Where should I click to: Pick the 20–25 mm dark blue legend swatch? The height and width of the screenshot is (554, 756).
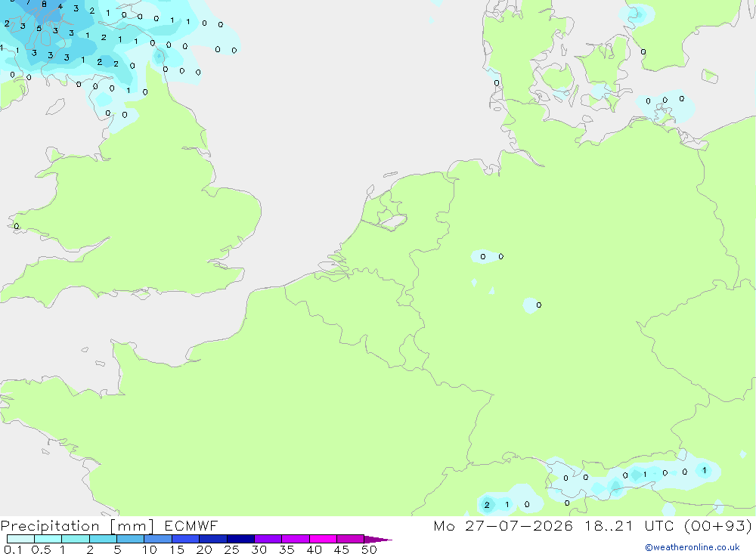pyautogui.click(x=213, y=539)
